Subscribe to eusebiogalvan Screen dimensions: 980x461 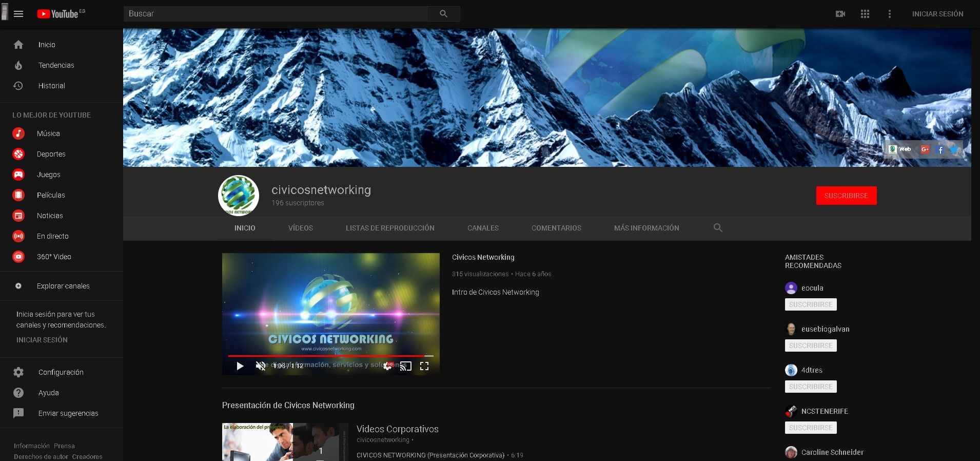[811, 345]
